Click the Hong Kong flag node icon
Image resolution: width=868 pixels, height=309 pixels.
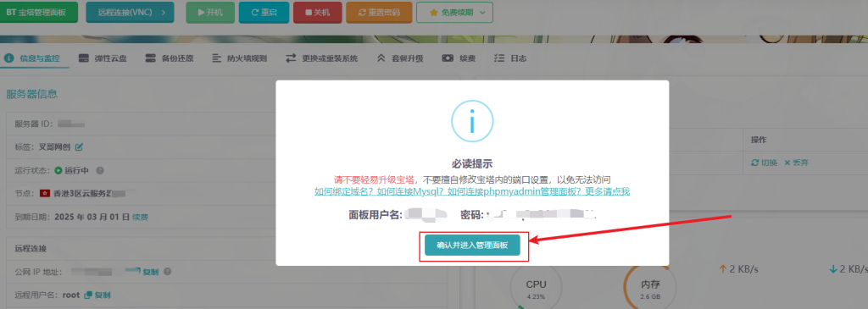point(46,194)
